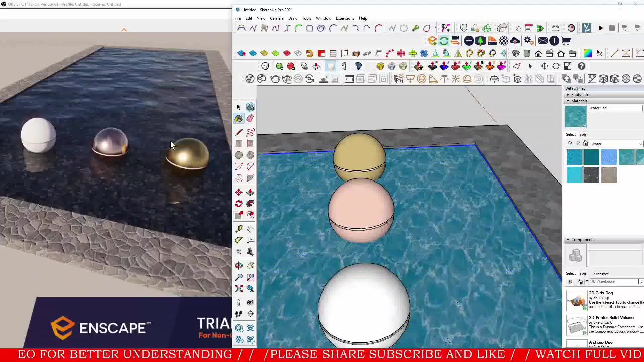
Task: Select the 3D Printer Build Volume component
Action: (x=604, y=325)
